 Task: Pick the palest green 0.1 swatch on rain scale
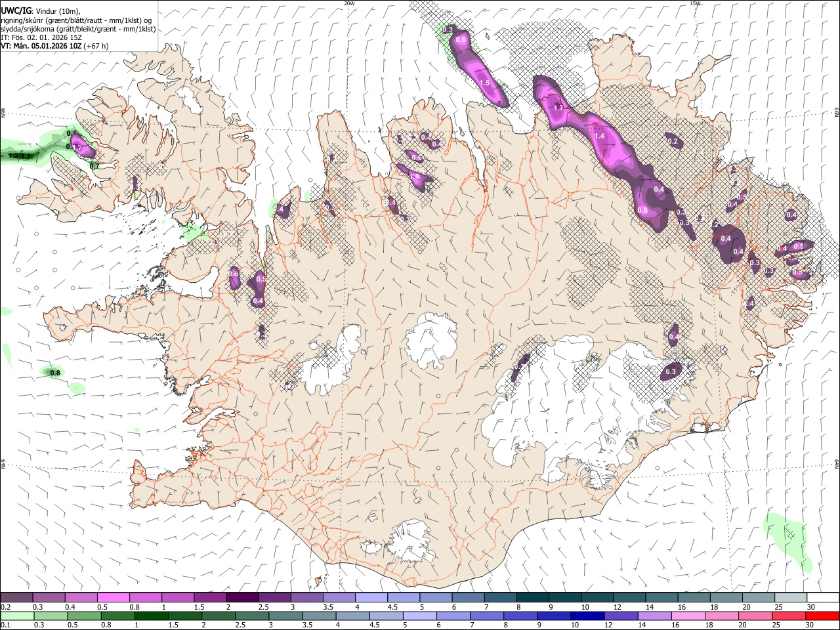pyautogui.click(x=16, y=616)
